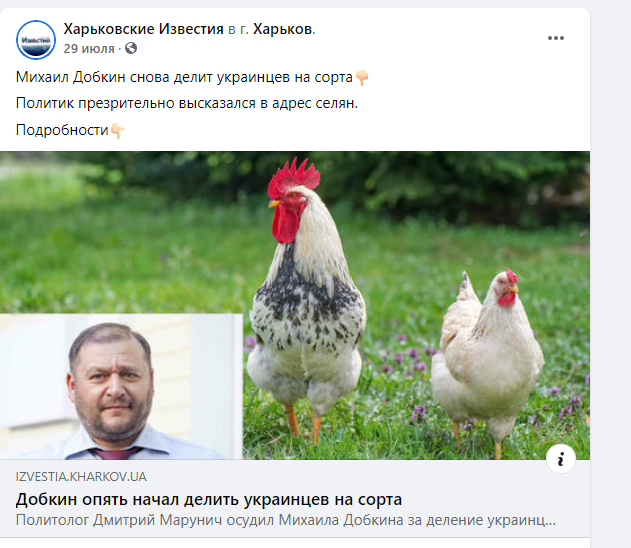
Task: Click the Харьковские Известия profile avatar
Action: [36, 40]
